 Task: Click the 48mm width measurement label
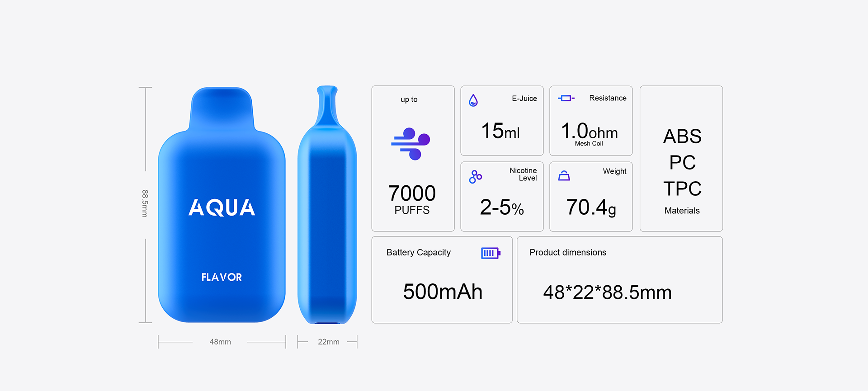(220, 342)
